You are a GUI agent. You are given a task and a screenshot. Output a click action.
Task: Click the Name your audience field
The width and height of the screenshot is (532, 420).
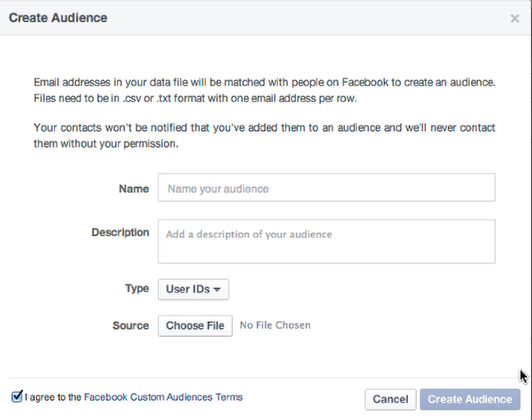(326, 188)
